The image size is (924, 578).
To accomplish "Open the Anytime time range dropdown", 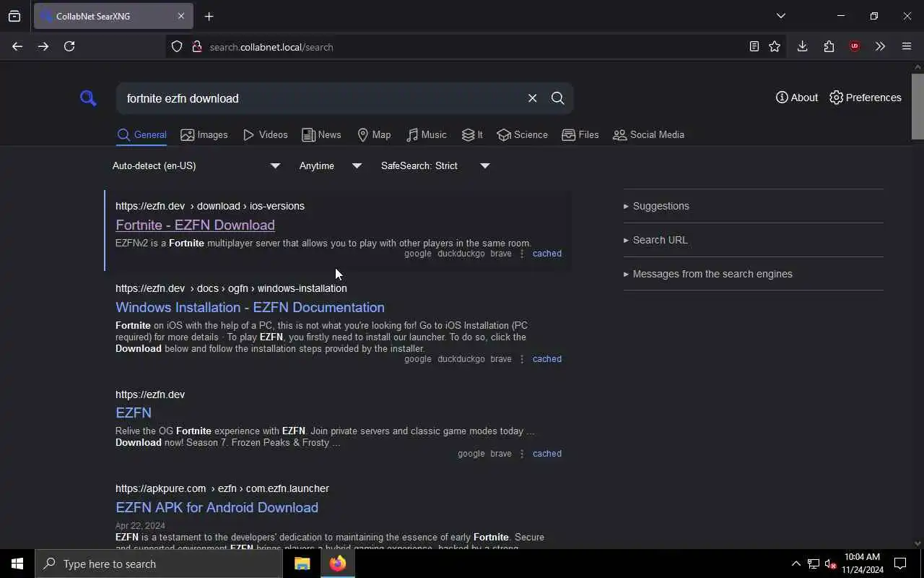I will pos(330,166).
